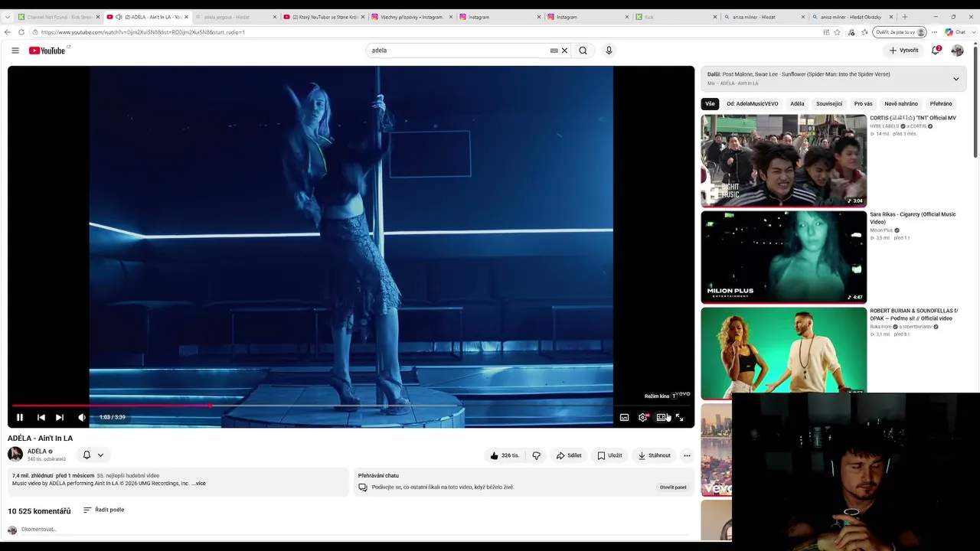Open the HYBE LABELS channel link

[884, 126]
